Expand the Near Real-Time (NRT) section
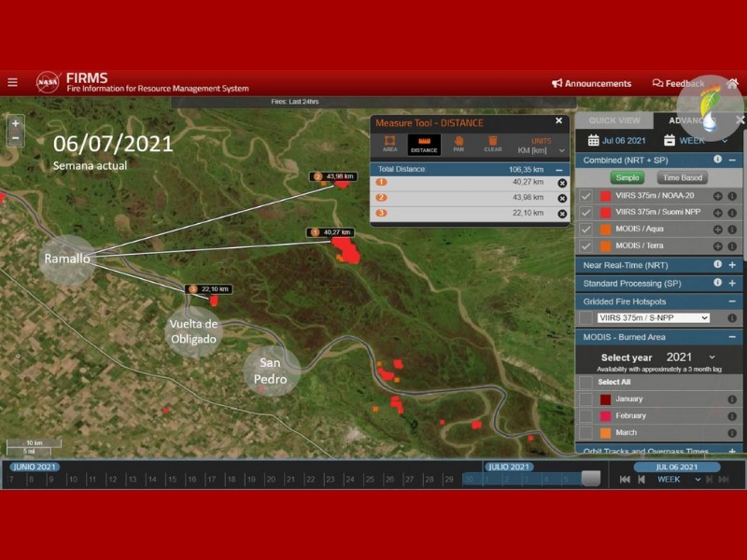 coord(732,265)
